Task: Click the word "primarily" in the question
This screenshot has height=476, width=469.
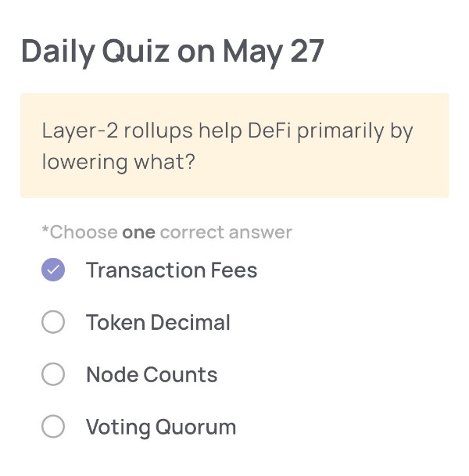Action: click(340, 131)
